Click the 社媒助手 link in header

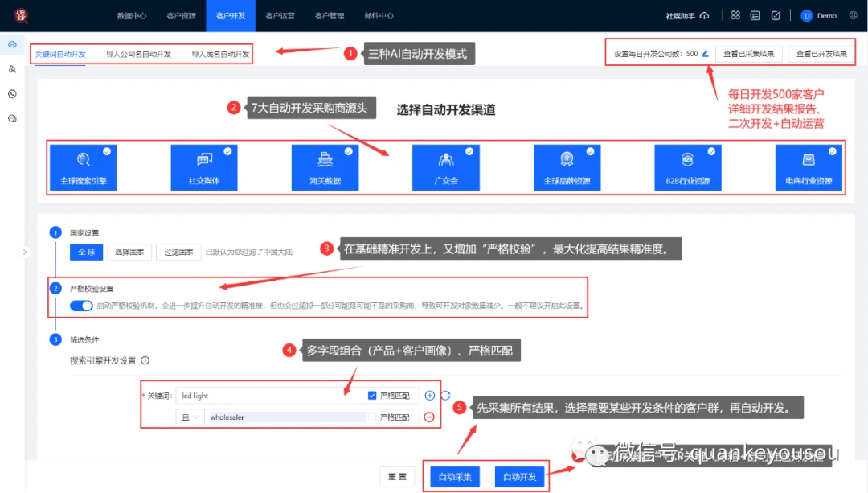pos(681,15)
